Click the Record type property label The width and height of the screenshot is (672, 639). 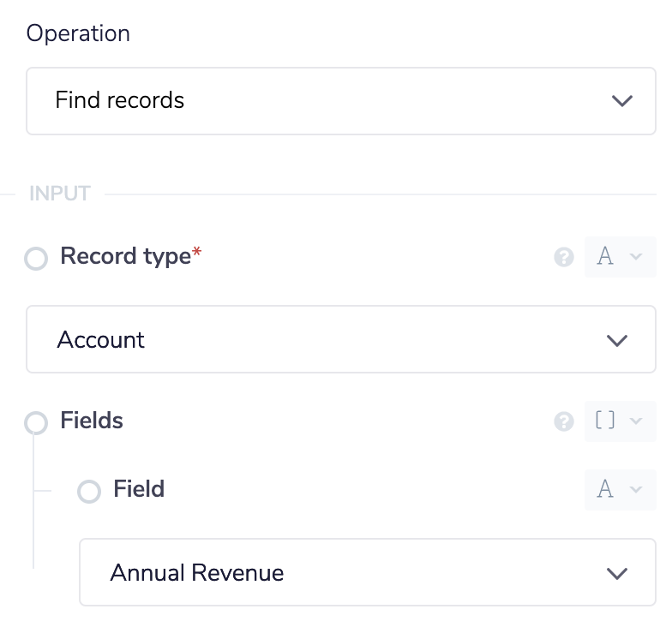click(125, 256)
